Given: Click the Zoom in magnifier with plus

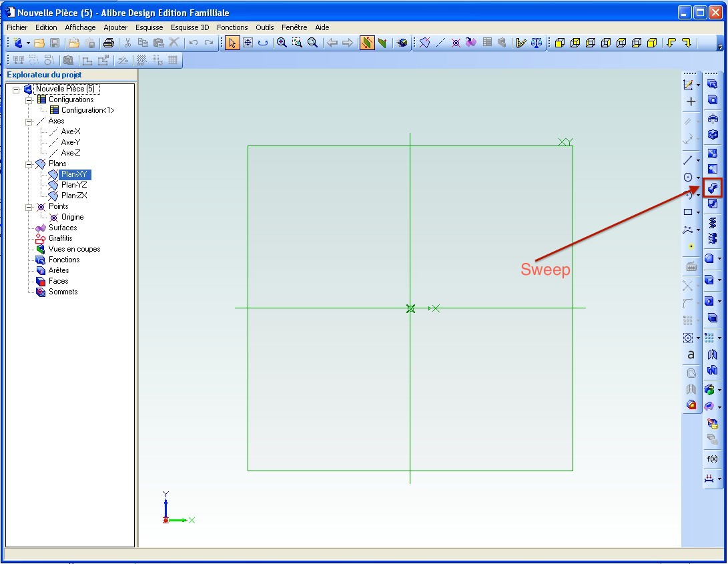Looking at the screenshot, I should click(282, 43).
